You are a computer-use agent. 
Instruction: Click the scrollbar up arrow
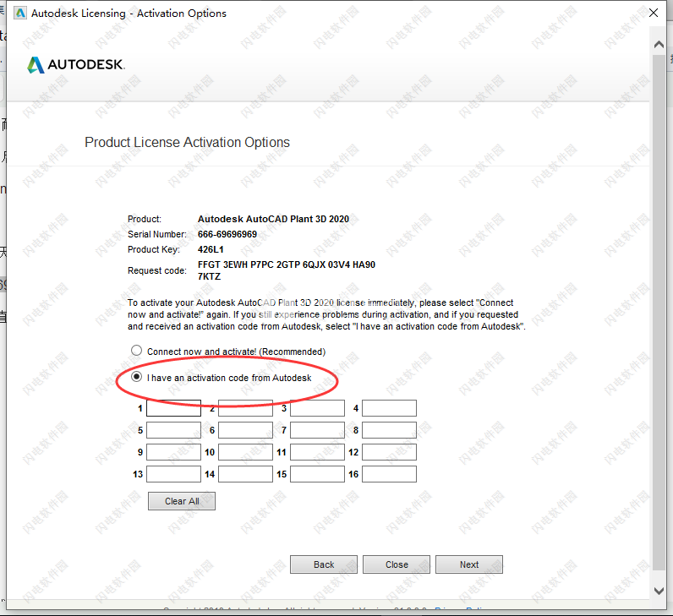tap(659, 44)
